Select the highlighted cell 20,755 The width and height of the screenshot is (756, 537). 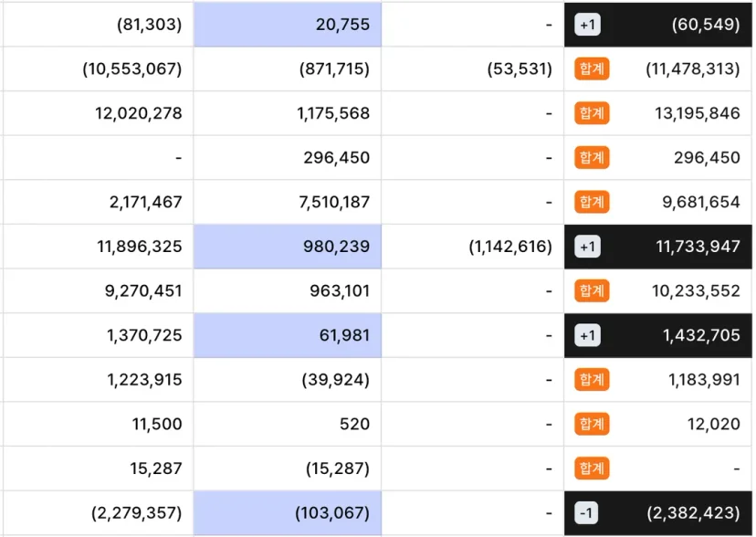coord(288,25)
